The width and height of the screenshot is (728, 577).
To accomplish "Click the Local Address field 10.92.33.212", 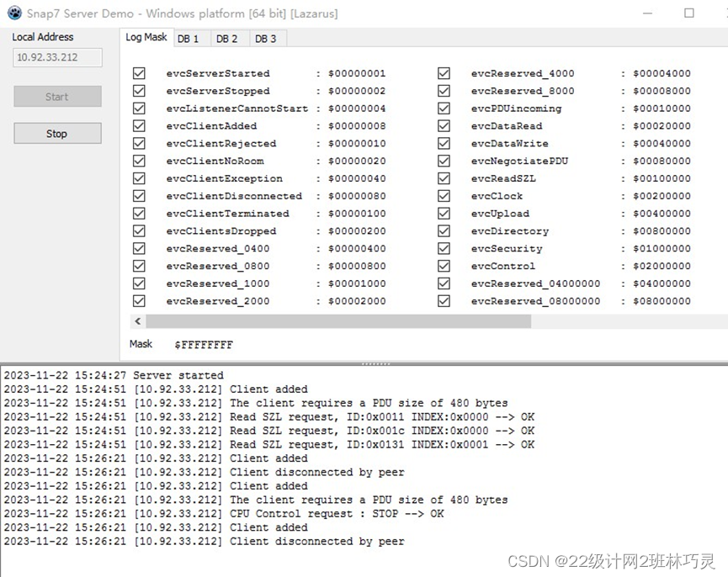I will pyautogui.click(x=57, y=57).
